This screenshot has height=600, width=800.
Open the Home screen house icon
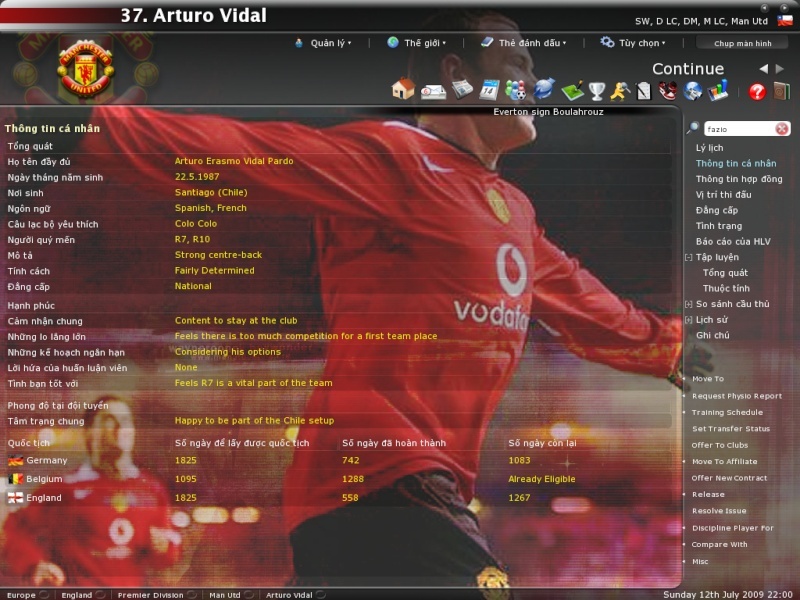click(x=403, y=88)
